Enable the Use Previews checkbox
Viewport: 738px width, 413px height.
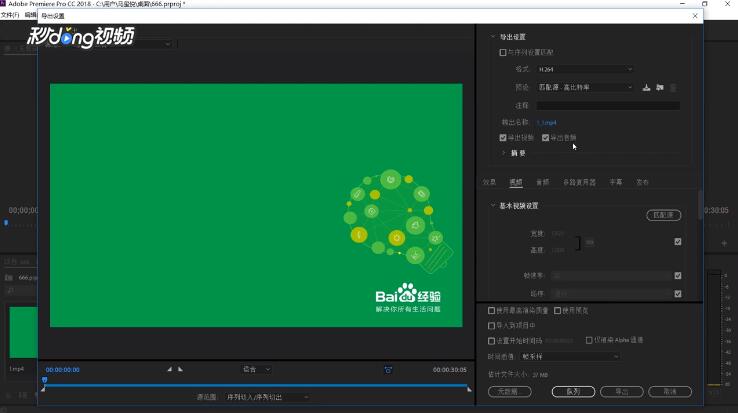coord(557,310)
